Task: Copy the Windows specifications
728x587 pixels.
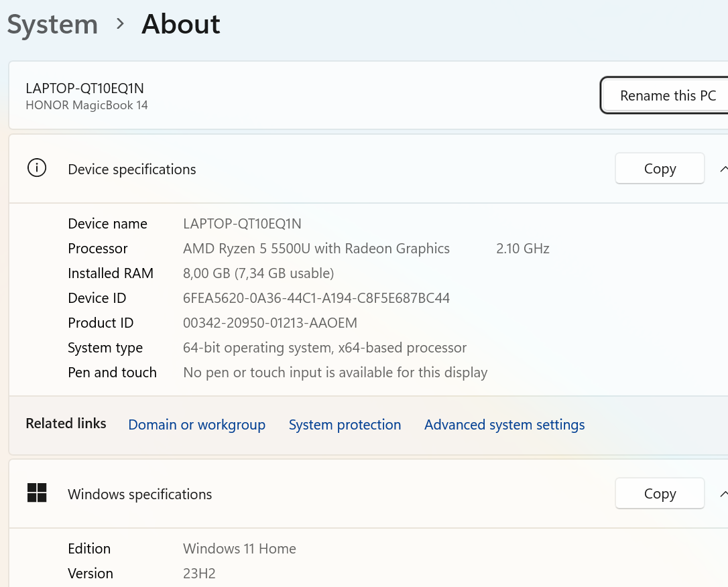Action: (x=660, y=493)
